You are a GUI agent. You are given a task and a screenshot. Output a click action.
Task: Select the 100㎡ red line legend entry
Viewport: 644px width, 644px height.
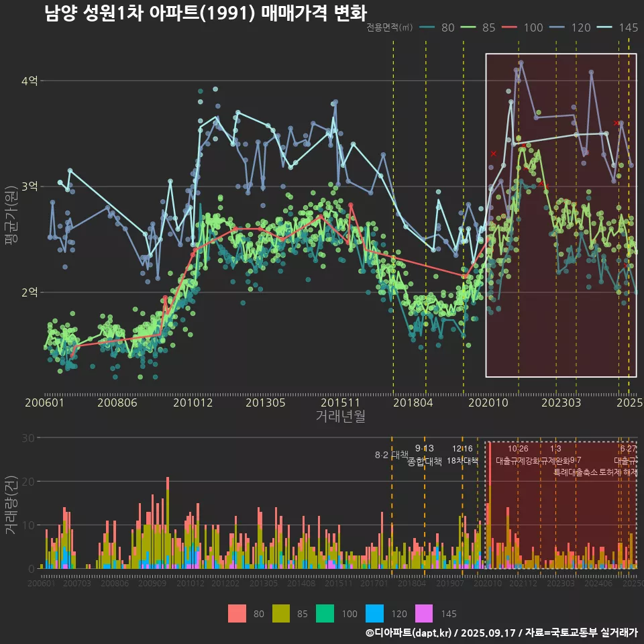point(523,28)
